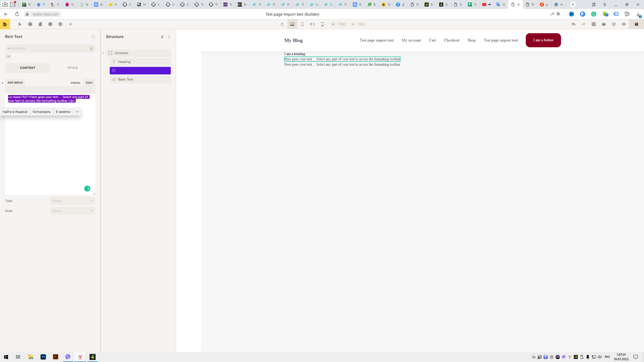Image resolution: width=644 pixels, height=362 pixels.
Task: Open the Style dropdown
Action: [x=73, y=211]
